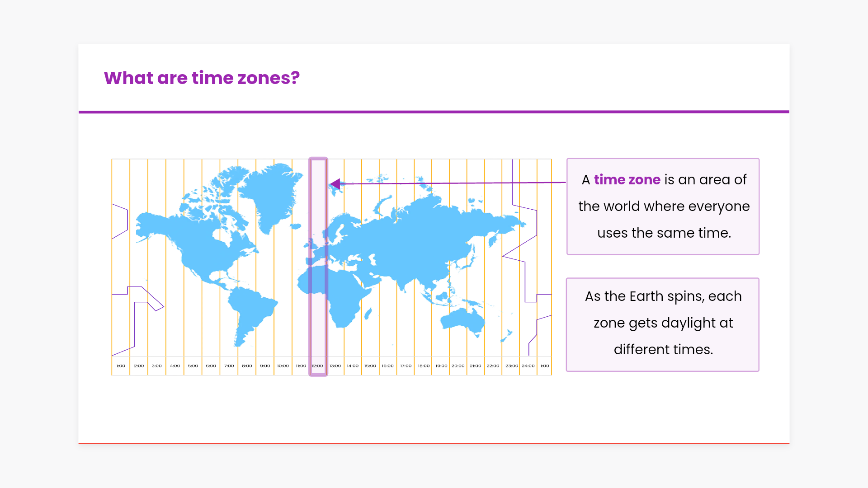Viewport: 868px width, 488px height.
Task: Click the 16:00 time label
Action: 388,366
